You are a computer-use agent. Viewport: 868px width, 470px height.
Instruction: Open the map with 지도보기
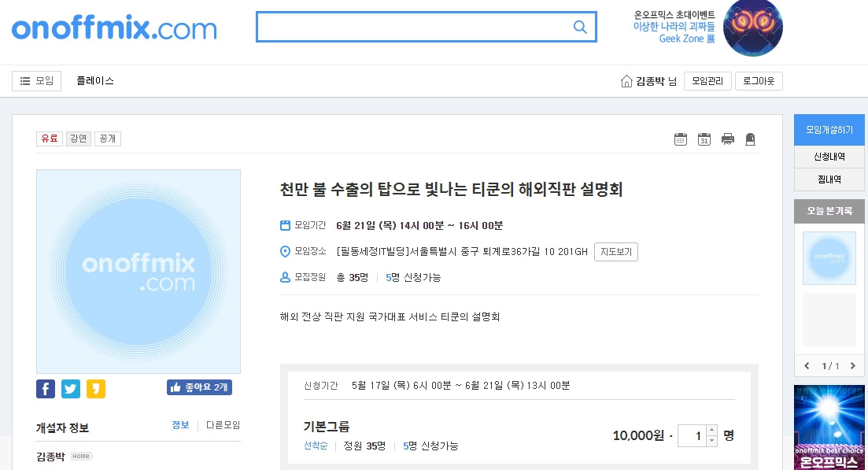(616, 252)
